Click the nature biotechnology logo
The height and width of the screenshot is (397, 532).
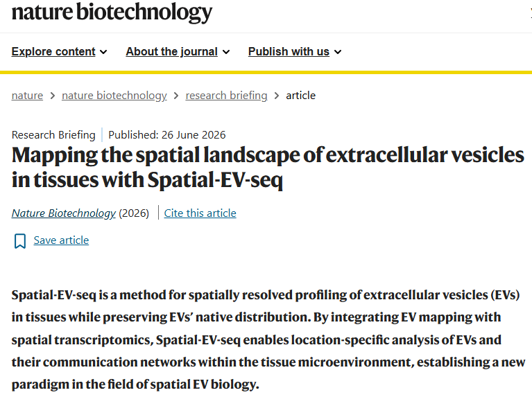coord(112,12)
